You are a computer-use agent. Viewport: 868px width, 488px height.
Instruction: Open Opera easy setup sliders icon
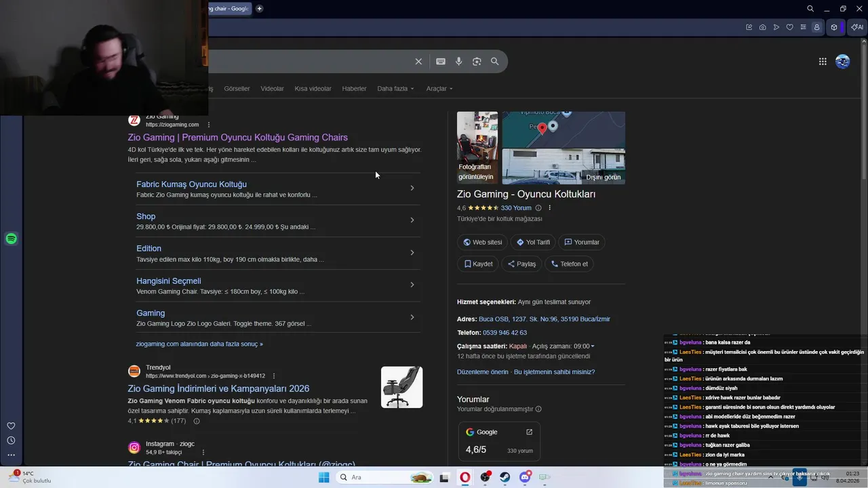804,27
